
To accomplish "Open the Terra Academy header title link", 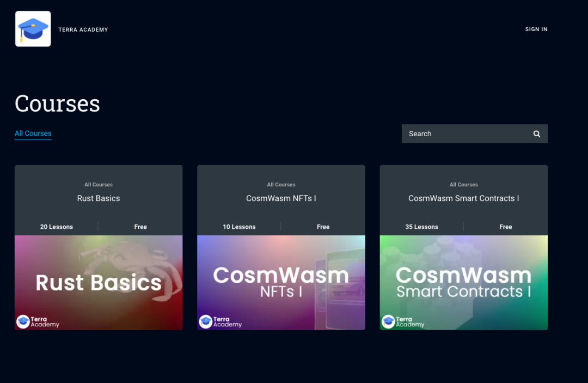I will (x=83, y=29).
